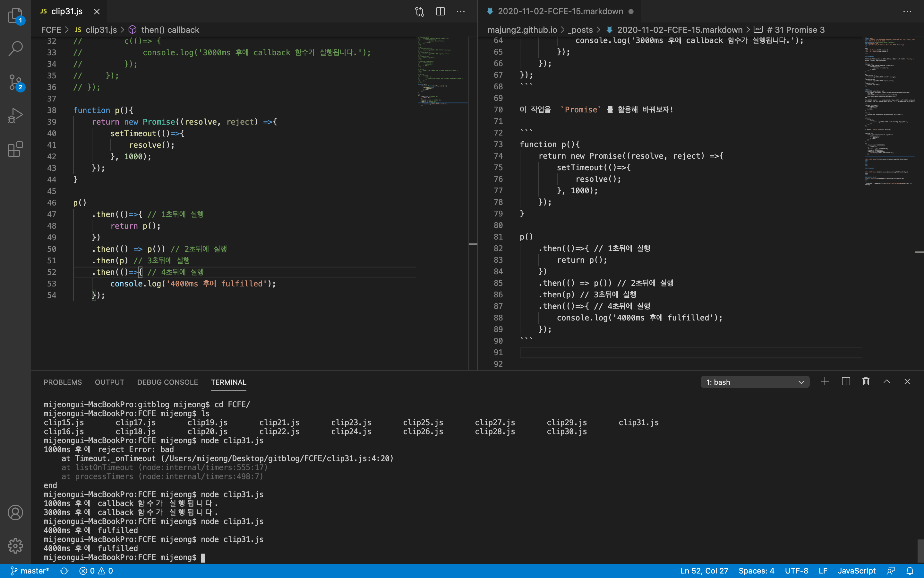This screenshot has height=578, width=924.
Task: Click empty line 91 in markdown editor
Action: 691,353
